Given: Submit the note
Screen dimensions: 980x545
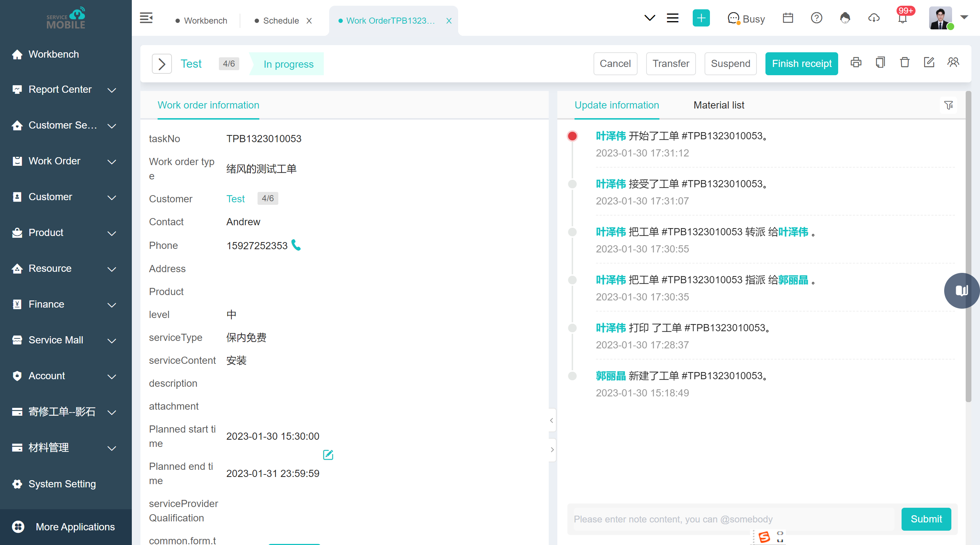Looking at the screenshot, I should tap(926, 519).
